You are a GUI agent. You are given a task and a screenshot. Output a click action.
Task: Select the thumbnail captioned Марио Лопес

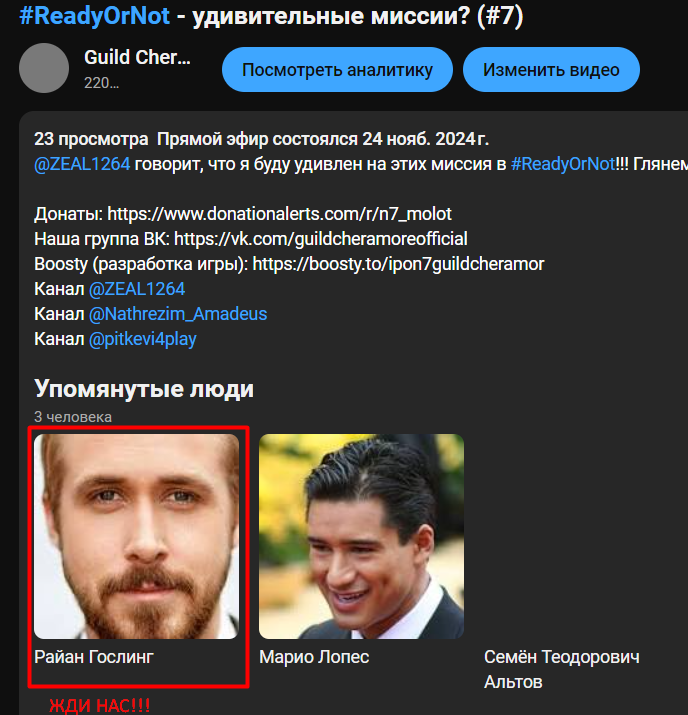[x=361, y=536]
